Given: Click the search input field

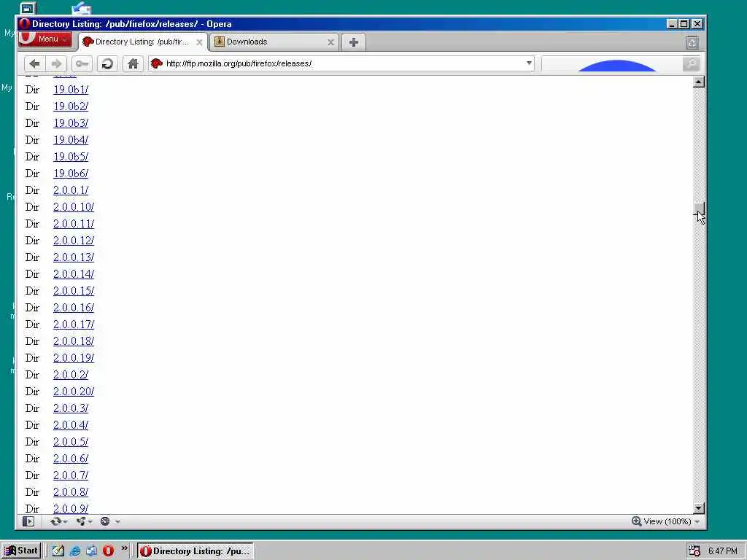Looking at the screenshot, I should (x=612, y=63).
